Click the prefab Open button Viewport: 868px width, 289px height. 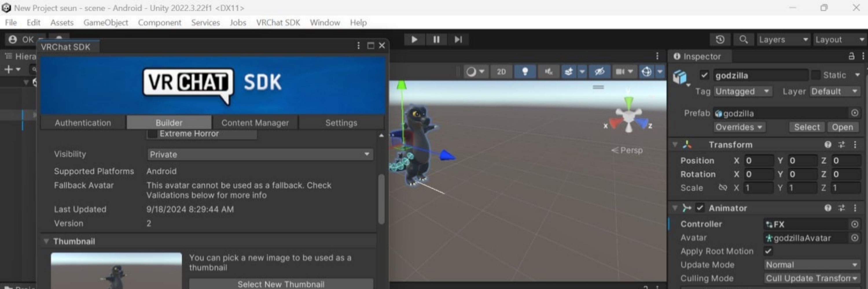842,127
